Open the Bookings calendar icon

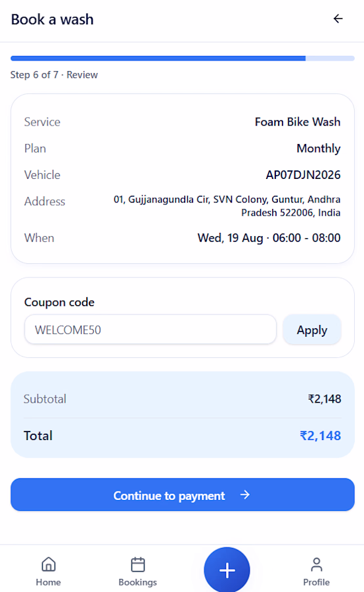point(138,564)
